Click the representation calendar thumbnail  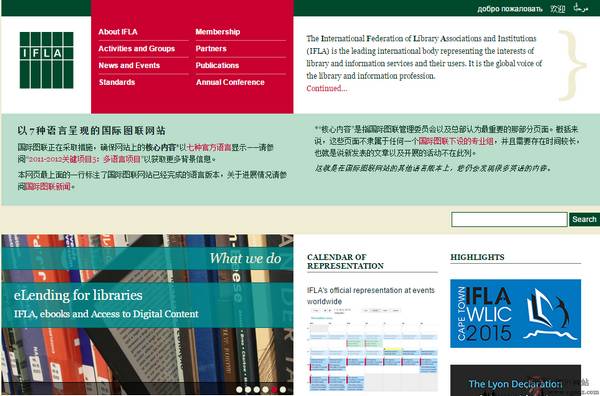coord(372,349)
